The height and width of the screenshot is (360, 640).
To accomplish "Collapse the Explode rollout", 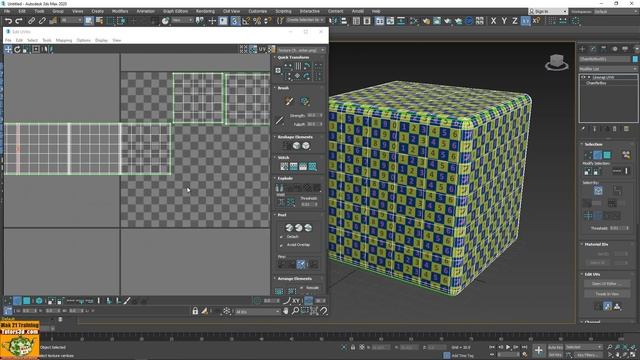I will pyautogui.click(x=275, y=178).
